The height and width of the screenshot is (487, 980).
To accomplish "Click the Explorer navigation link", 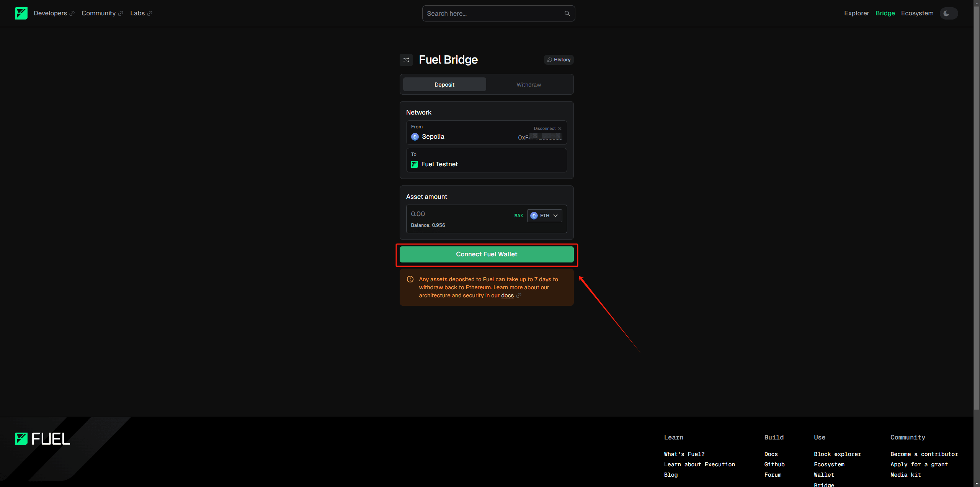I will point(856,13).
